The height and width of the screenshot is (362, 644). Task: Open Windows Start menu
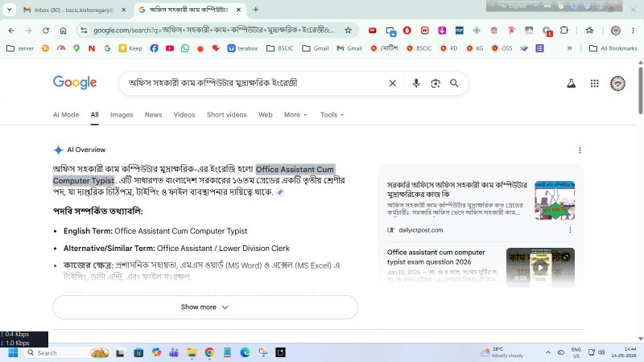(x=13, y=353)
